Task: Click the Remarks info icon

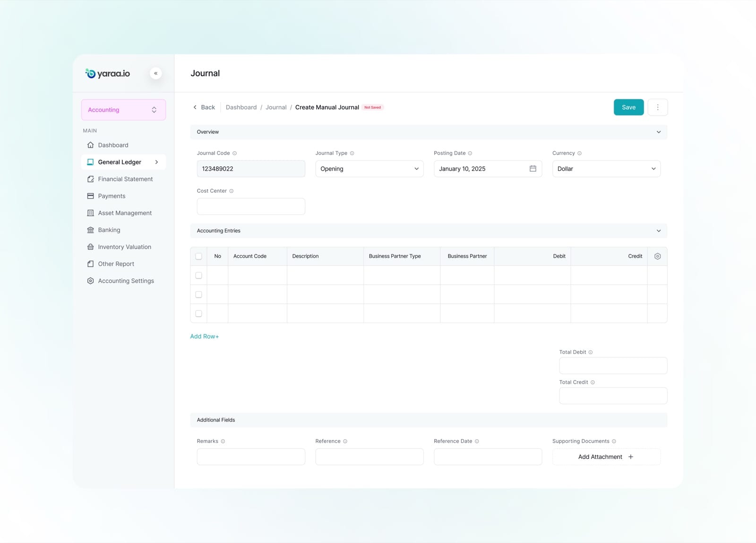Action: tap(223, 441)
